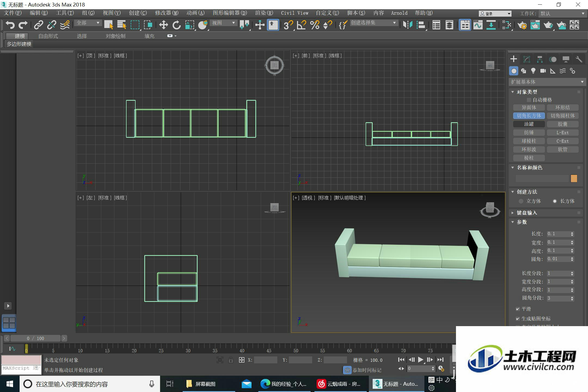
Task: Activate Select and Move tool
Action: coord(163,25)
